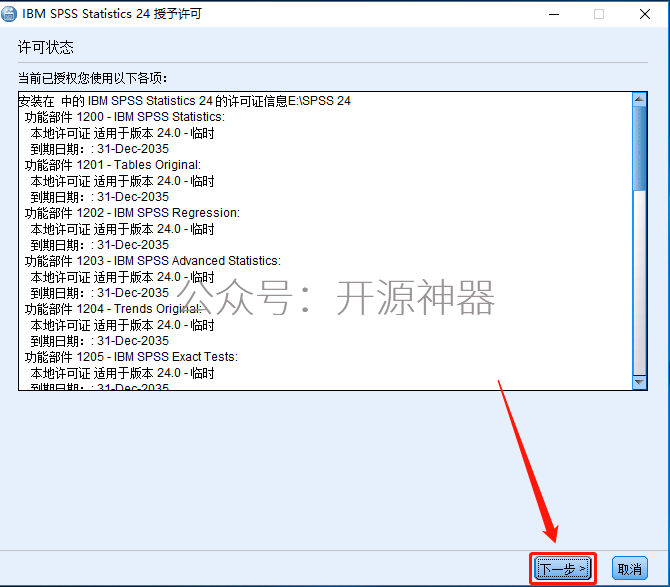Select line 功能部件 1204 - Trends Original
Image resolution: width=670 pixels, height=587 pixels.
click(x=113, y=308)
